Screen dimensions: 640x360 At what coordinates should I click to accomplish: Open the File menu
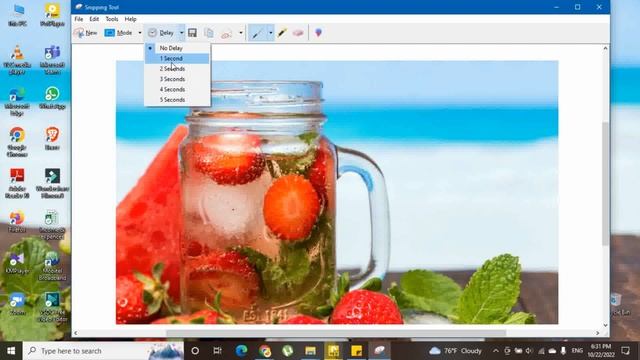[x=79, y=19]
